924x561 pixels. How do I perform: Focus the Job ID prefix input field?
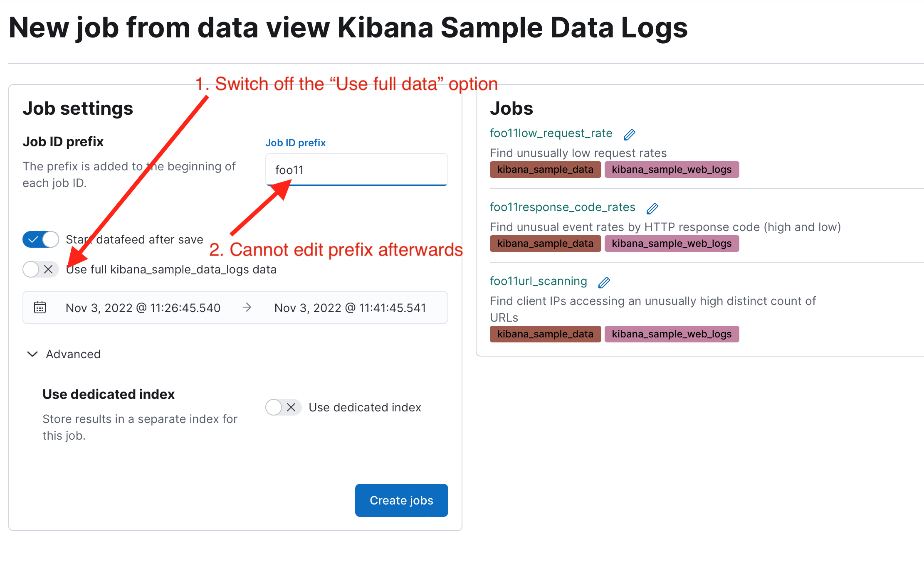tap(356, 170)
